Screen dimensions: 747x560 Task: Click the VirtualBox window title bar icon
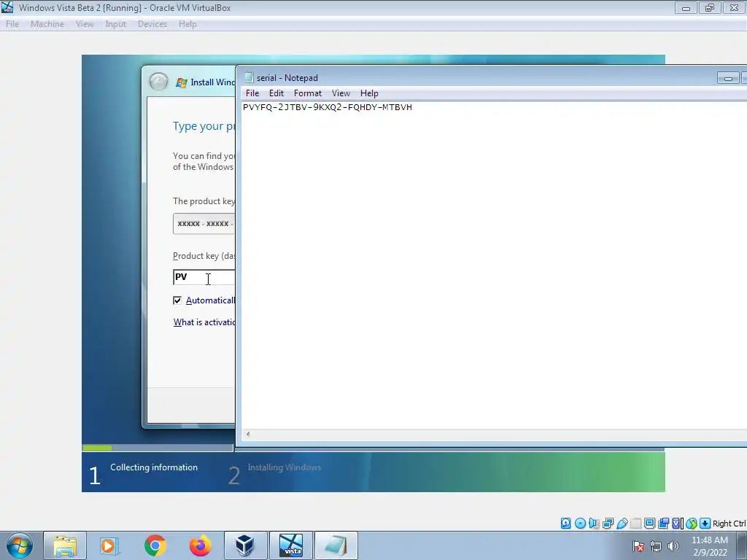pos(7,7)
